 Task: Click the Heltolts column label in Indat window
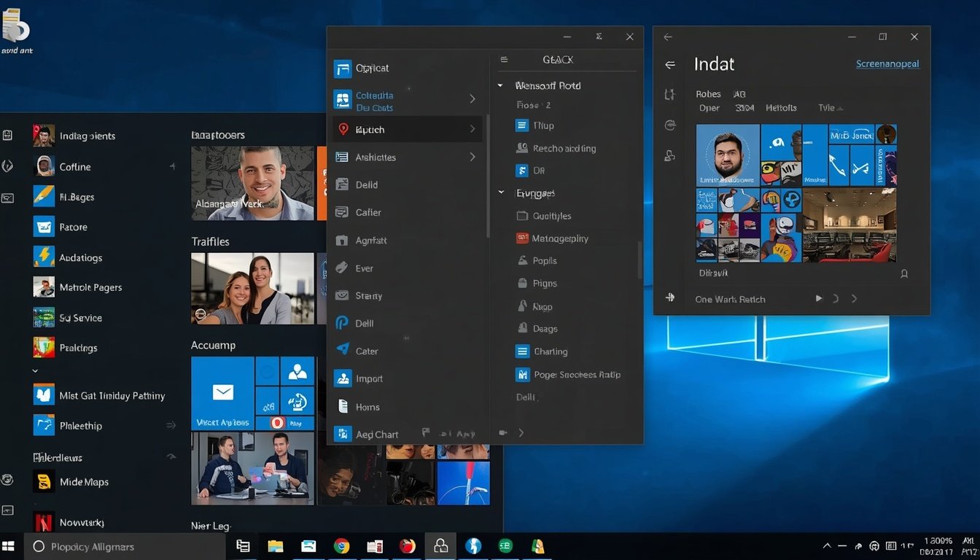point(781,108)
